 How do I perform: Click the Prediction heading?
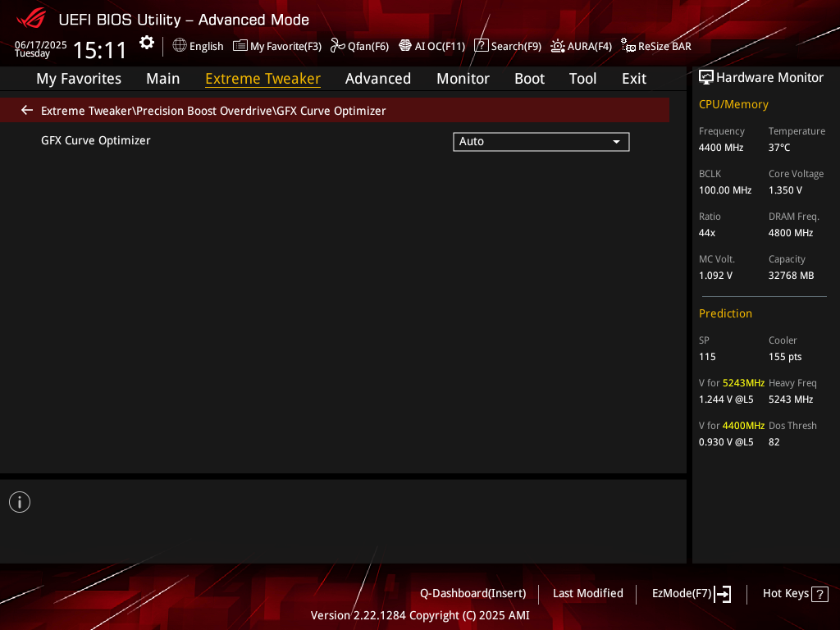725,313
